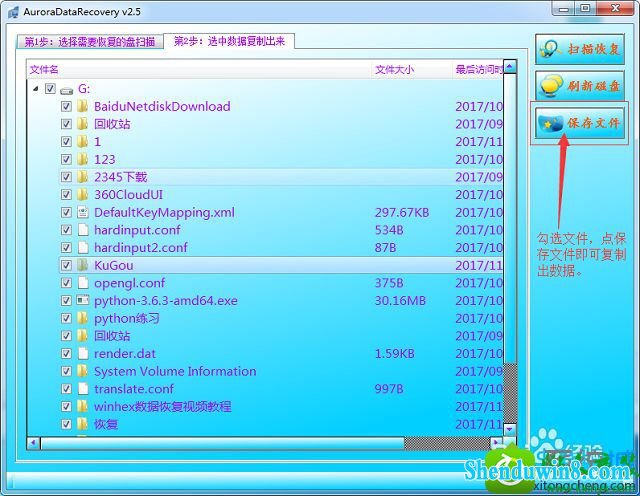Click the 1.59KB size value
Screen dimensions: 640x496
[x=395, y=354]
